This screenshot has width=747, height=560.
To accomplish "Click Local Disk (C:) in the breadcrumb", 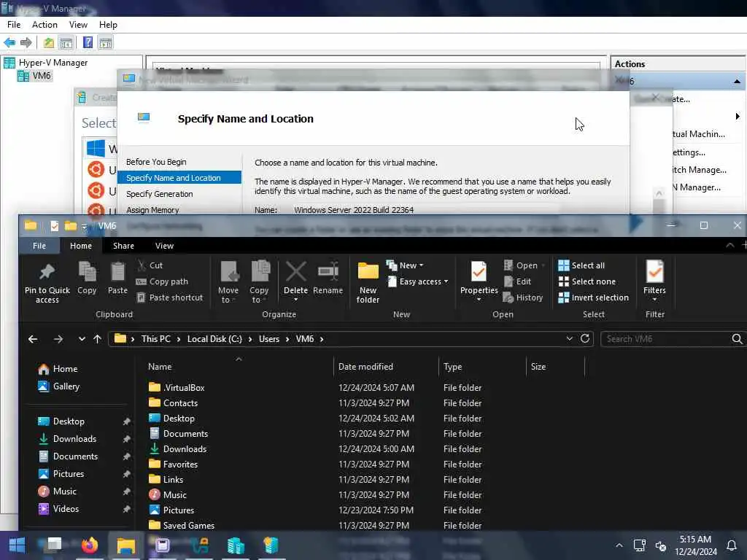I will click(x=214, y=339).
